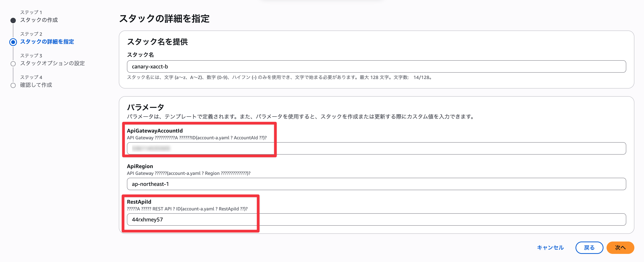Viewport: 644px width, 262px height.
Task: Select step 2 スタックの詳細を指定
Action: click(x=47, y=42)
